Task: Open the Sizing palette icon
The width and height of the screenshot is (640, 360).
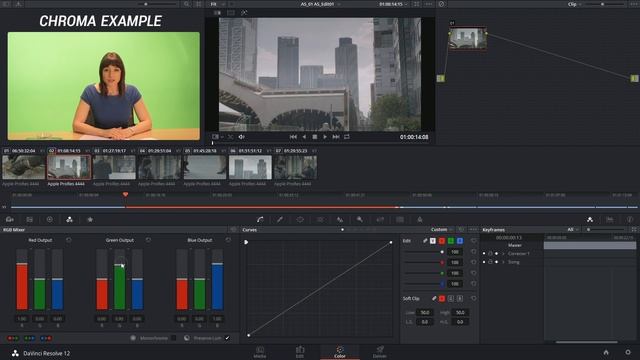Action: (x=380, y=220)
